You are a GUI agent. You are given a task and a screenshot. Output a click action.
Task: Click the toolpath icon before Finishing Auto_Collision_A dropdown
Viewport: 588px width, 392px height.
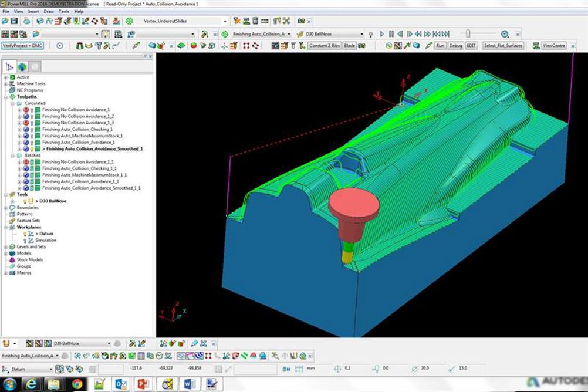pyautogui.click(x=225, y=34)
